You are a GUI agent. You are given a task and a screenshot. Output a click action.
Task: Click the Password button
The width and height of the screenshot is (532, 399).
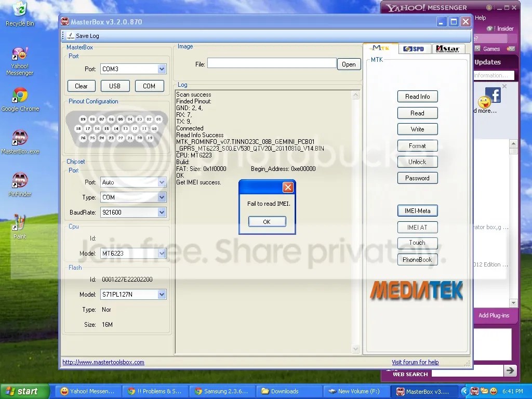coord(417,178)
